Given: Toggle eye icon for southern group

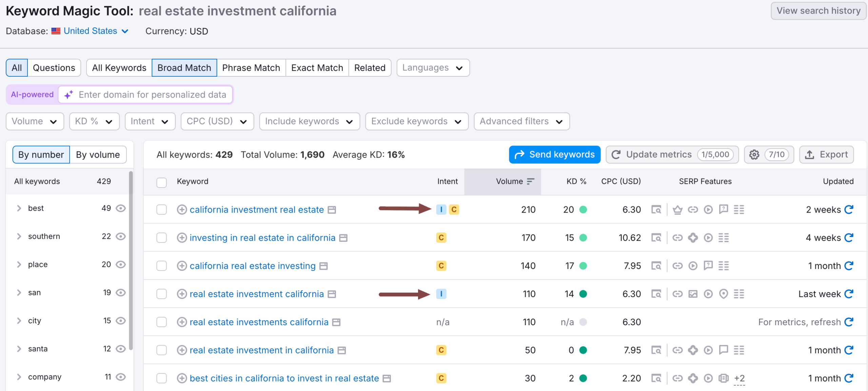Looking at the screenshot, I should click(x=121, y=236).
